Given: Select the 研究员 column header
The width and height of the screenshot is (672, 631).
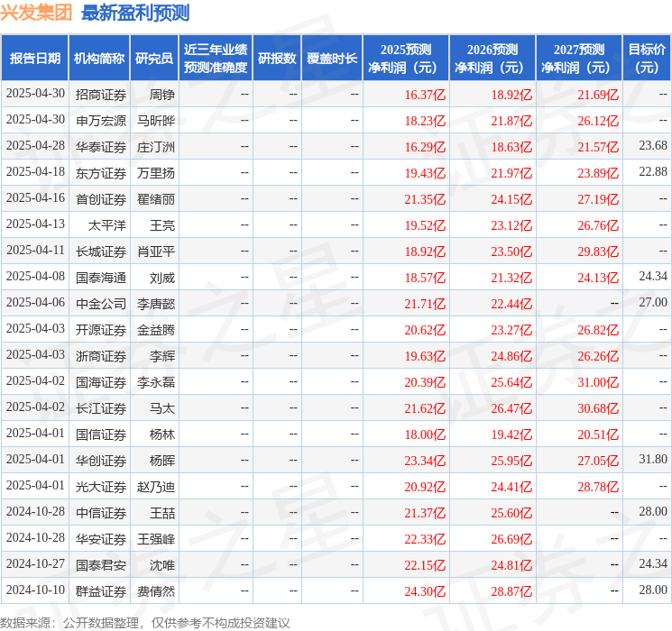Looking at the screenshot, I should coord(154,58).
